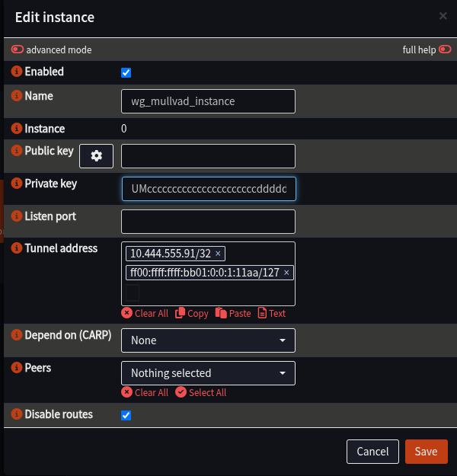
Task: Show help for Public key field
Action: point(17,150)
